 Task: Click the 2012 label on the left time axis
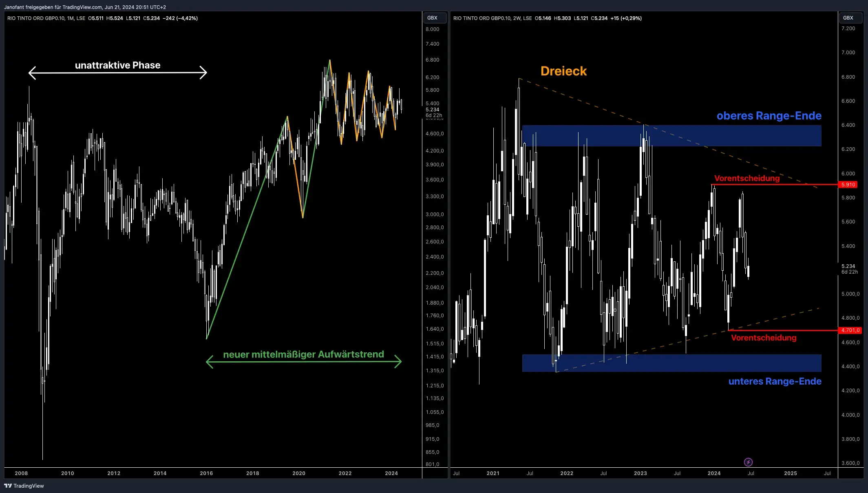pos(114,473)
